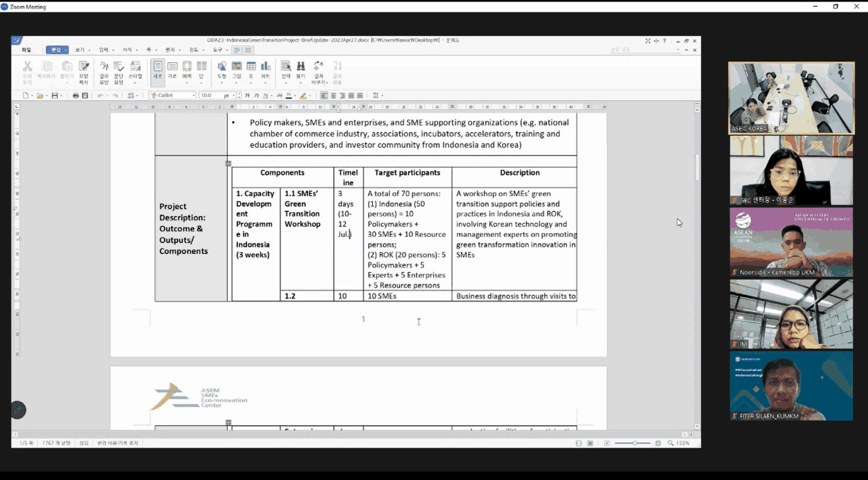
Task: Expand the Calibri font name dropdown
Action: (x=193, y=95)
